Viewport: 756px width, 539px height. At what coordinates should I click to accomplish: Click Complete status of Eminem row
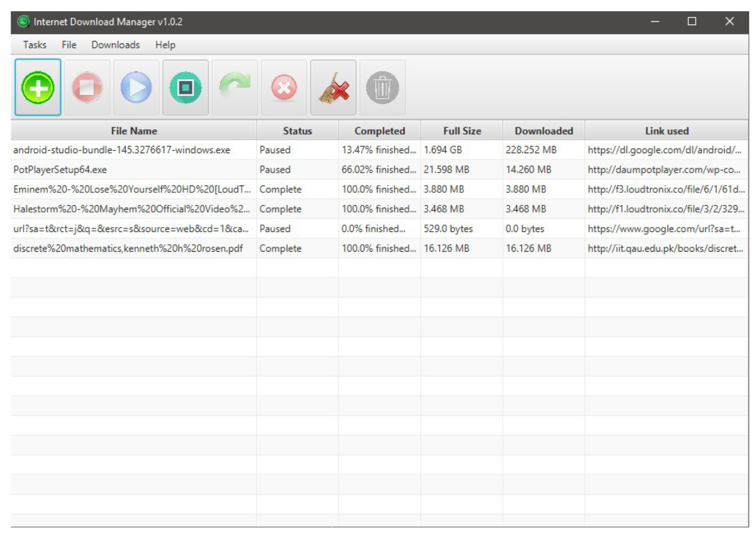(x=280, y=189)
